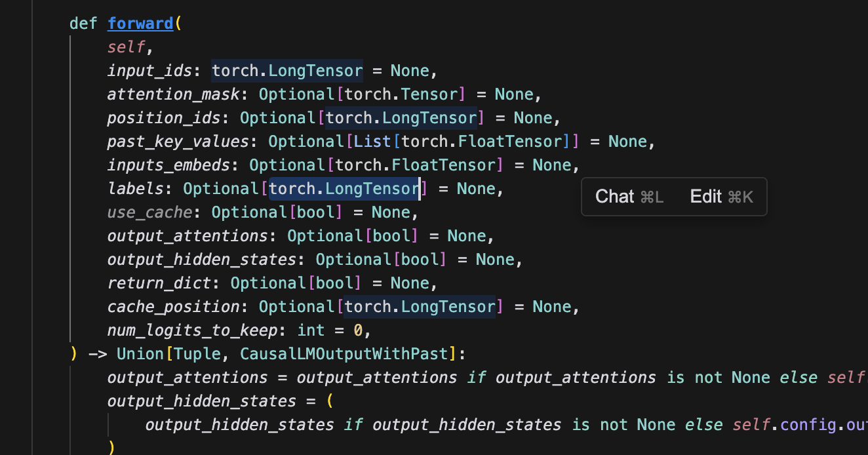Click the Edit button in the popup
The image size is (868, 455).
721,197
